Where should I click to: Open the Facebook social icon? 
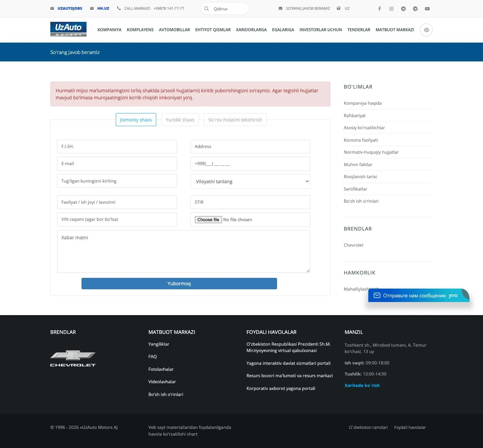(x=379, y=9)
